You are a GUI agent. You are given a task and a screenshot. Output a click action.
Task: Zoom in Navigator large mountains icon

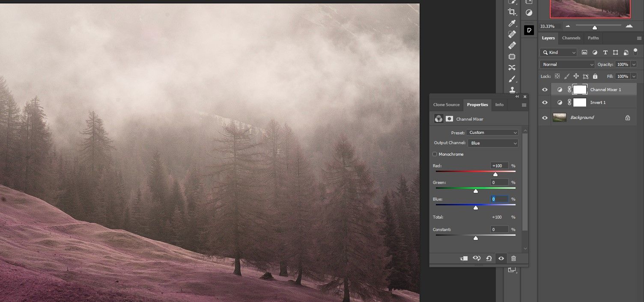tap(629, 27)
